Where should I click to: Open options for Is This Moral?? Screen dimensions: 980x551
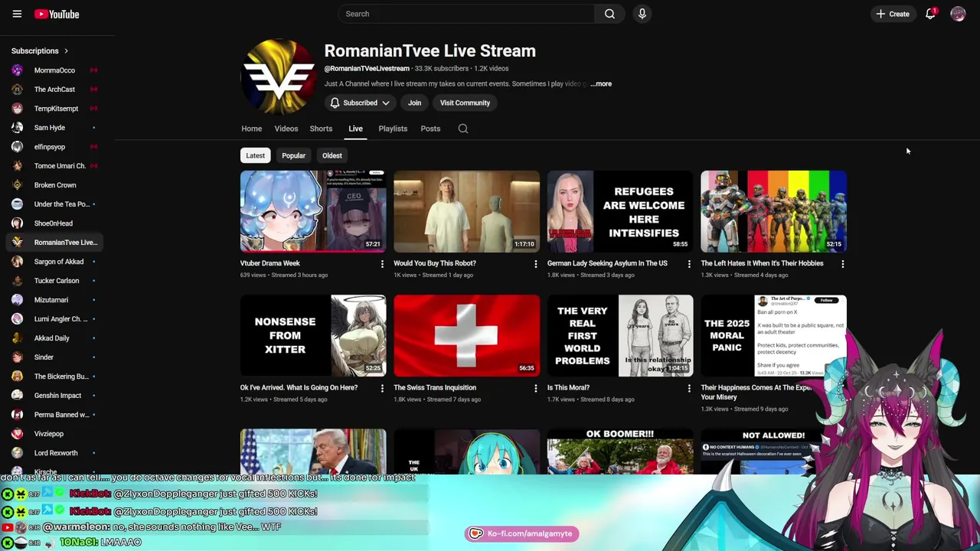coord(688,388)
